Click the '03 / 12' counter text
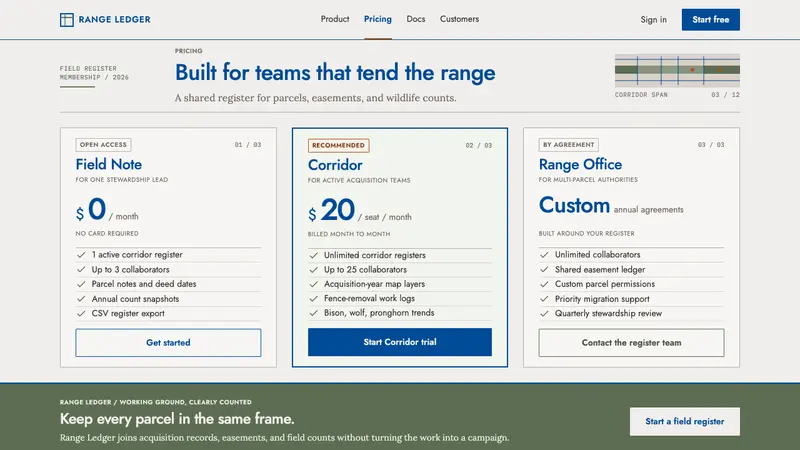Image resolution: width=800 pixels, height=450 pixels. pyautogui.click(x=726, y=95)
